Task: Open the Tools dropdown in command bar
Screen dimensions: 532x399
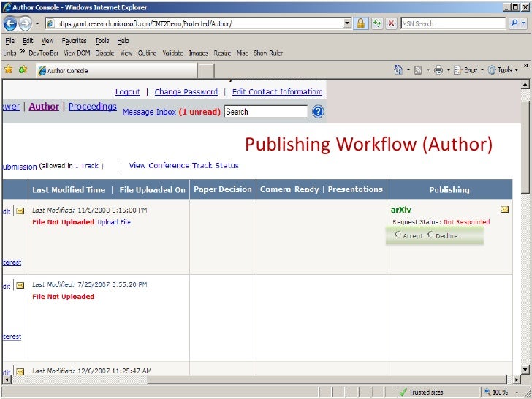Action: coord(504,70)
